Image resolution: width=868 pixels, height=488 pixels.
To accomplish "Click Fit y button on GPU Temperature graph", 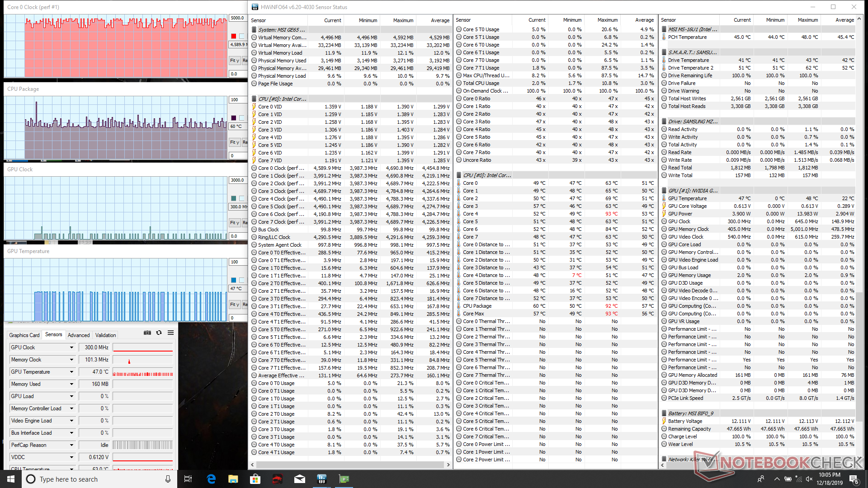I will click(x=234, y=305).
